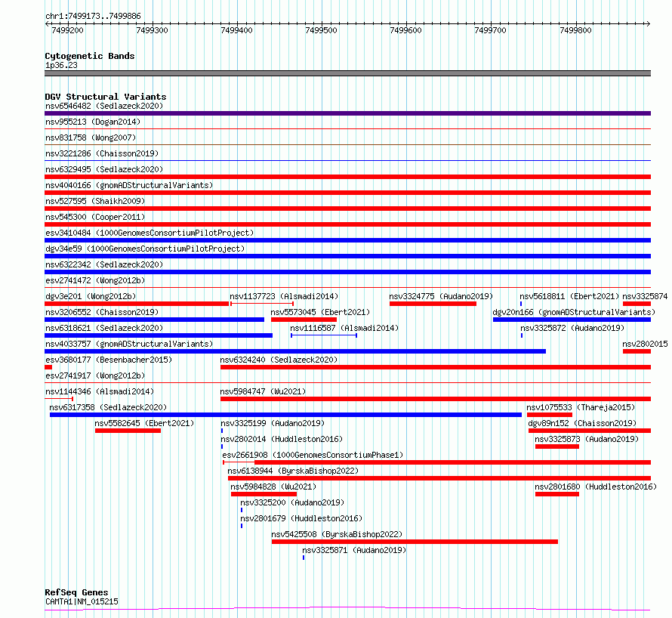Image resolution: width=672 pixels, height=618 pixels.
Task: Click esv3680177 (Besenbacher2015) label
Action: point(109,360)
